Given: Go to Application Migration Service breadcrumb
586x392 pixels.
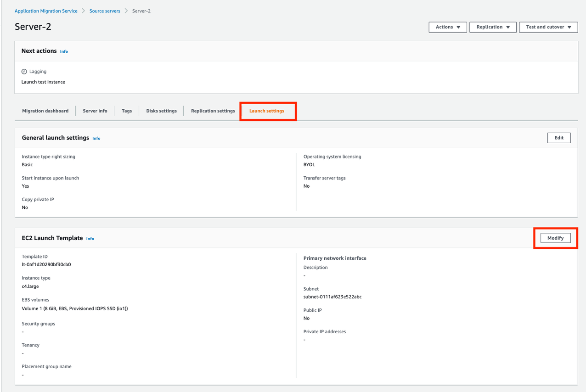Looking at the screenshot, I should [46, 11].
